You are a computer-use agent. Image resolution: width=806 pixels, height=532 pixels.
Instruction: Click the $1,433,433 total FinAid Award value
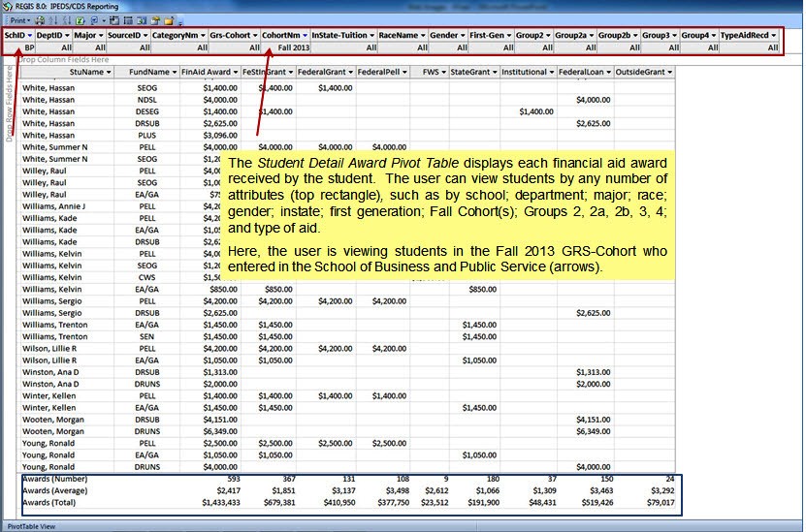221,502
